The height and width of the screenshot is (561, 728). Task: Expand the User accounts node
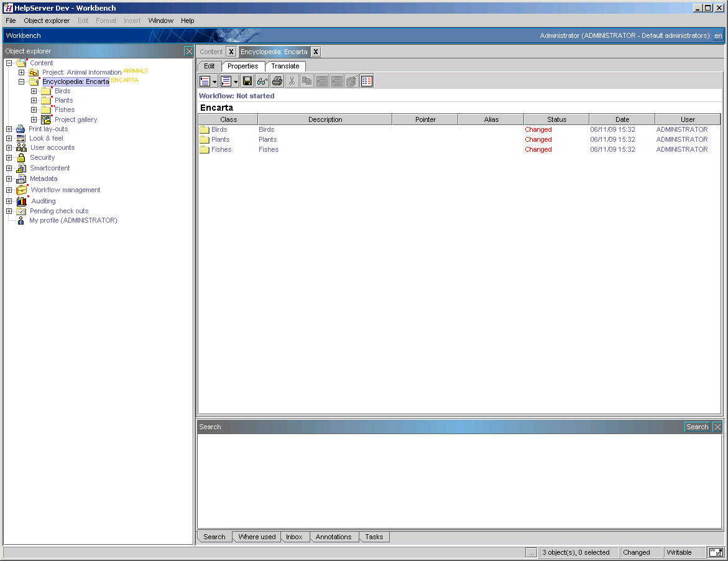tap(9, 147)
